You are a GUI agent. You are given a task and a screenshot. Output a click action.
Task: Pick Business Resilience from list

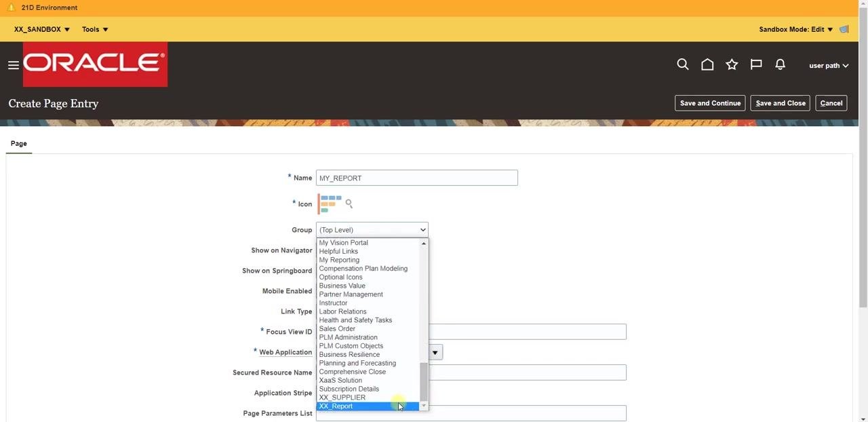368,355
